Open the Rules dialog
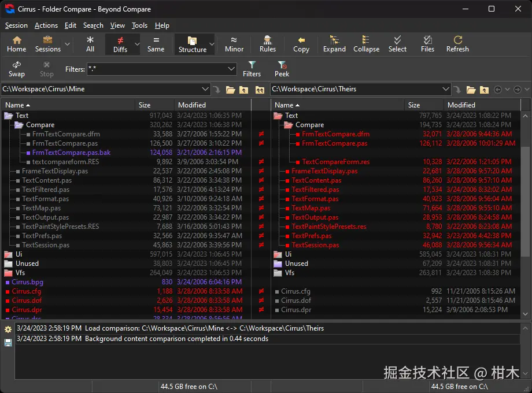 (268, 44)
